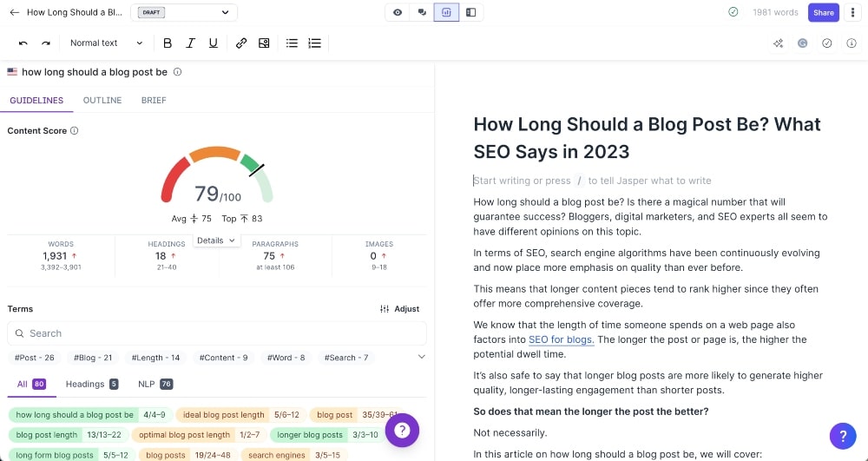Click the terms Search field
This screenshot has width=868, height=461.
[217, 333]
